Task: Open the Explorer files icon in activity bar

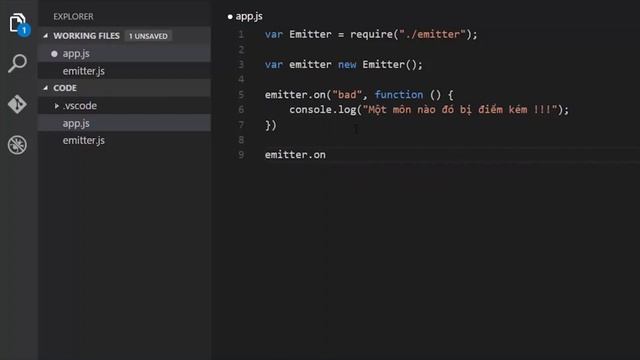Action: (x=17, y=22)
